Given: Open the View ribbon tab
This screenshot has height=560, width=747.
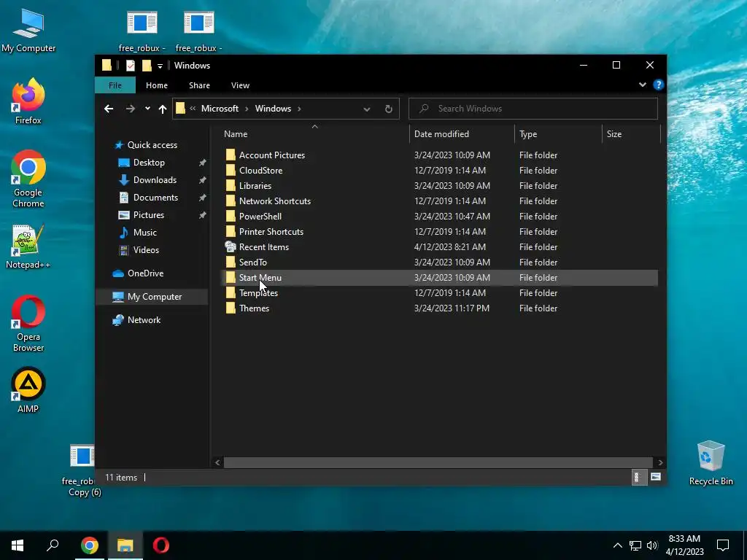Looking at the screenshot, I should 240,85.
